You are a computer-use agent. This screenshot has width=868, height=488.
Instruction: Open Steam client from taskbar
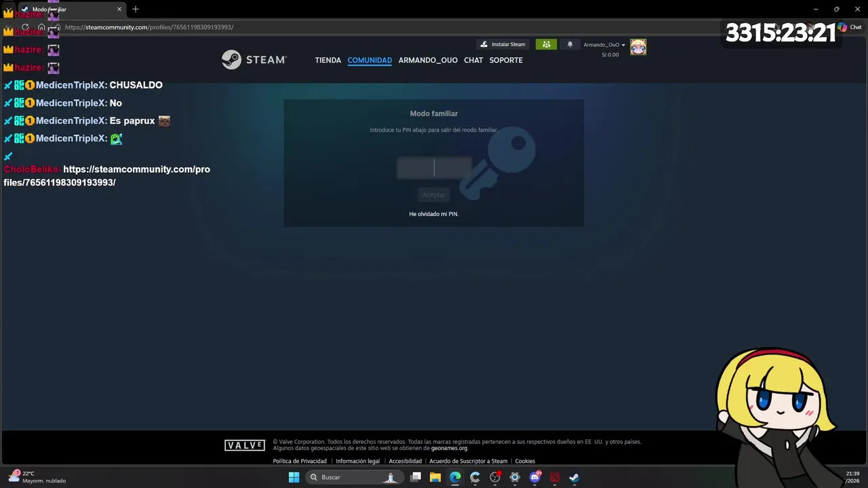click(574, 477)
